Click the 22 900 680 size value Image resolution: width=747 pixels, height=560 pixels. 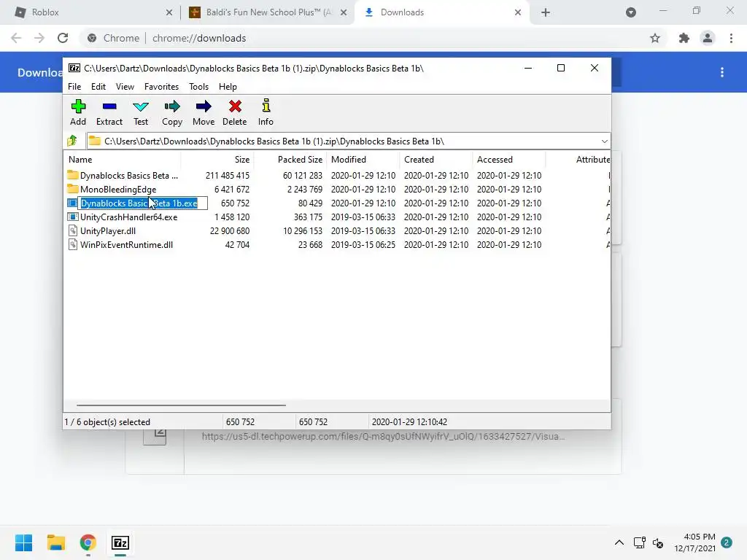click(x=230, y=231)
